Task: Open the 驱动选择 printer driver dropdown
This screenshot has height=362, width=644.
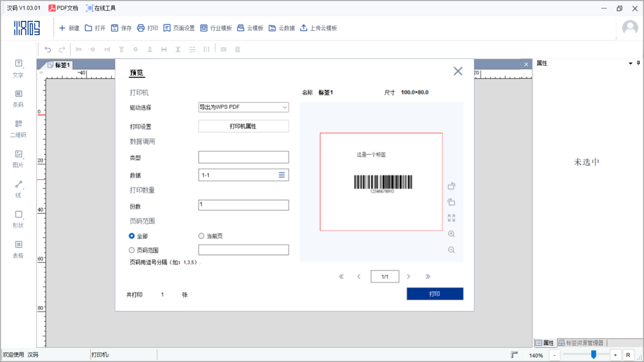Action: pyautogui.click(x=244, y=107)
